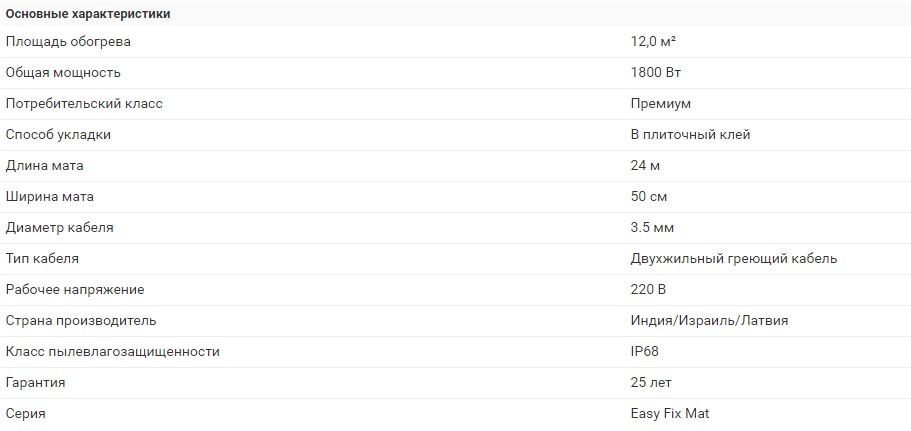Select the IP68 protection rating value
This screenshot has height=431, width=911.
645,352
